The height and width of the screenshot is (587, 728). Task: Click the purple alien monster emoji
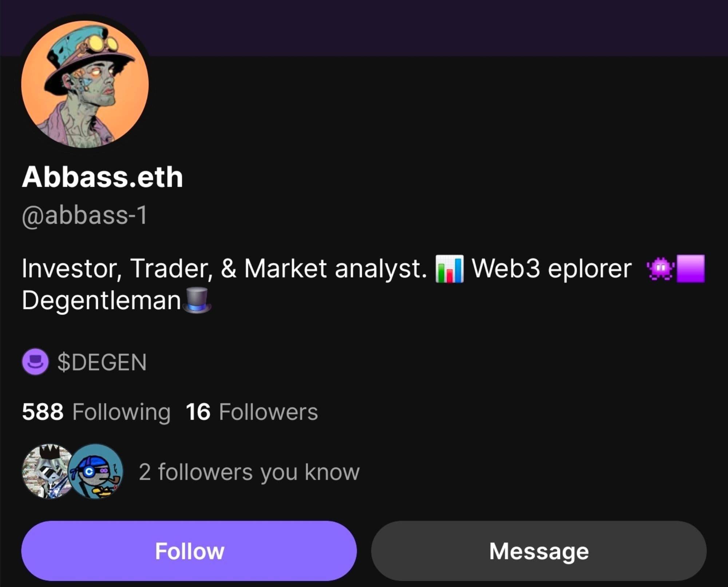click(661, 269)
